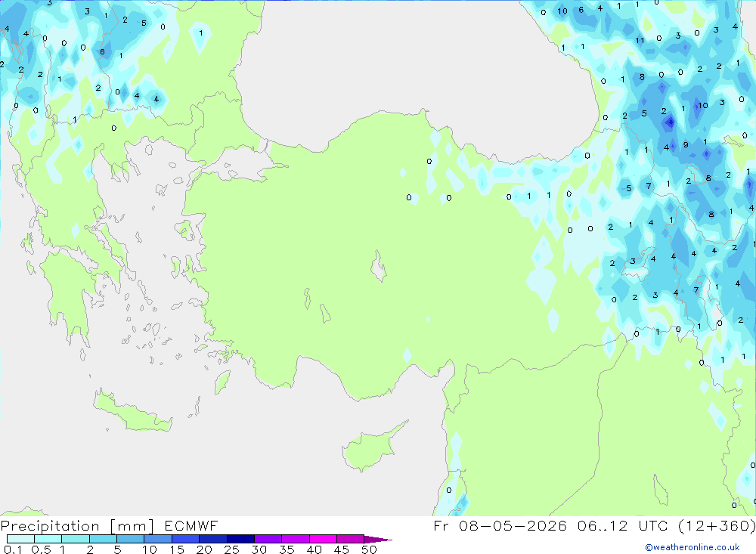Image resolution: width=756 pixels, height=554 pixels.
Task: Click the '35' legend label
Action: (x=287, y=549)
